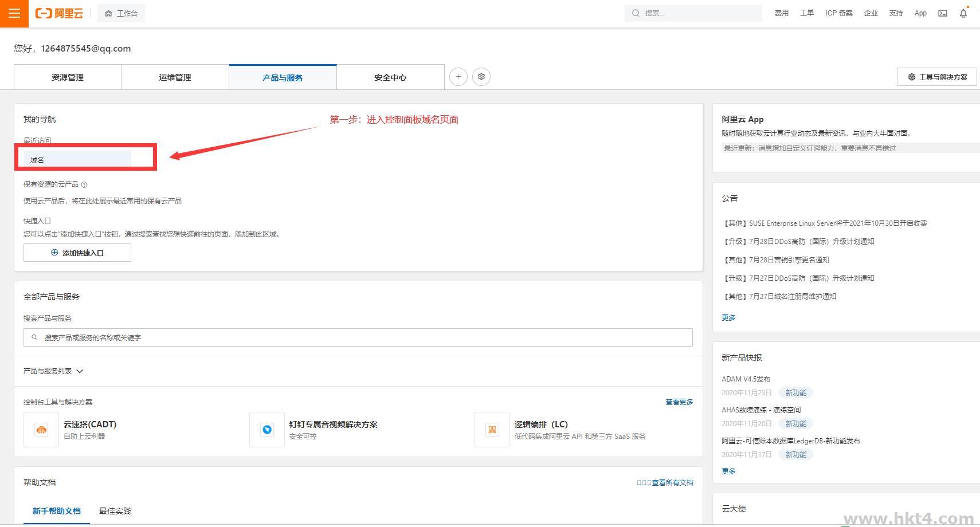This screenshot has height=527, width=980.
Task: Click 阿里云 App panel title
Action: (743, 119)
